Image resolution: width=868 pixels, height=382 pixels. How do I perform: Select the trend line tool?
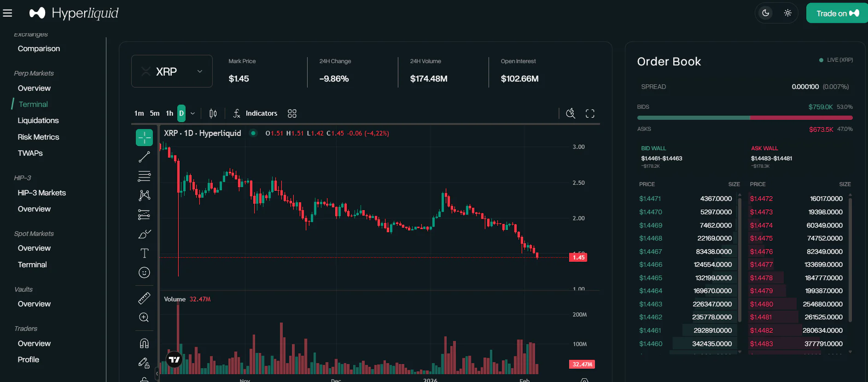(144, 157)
